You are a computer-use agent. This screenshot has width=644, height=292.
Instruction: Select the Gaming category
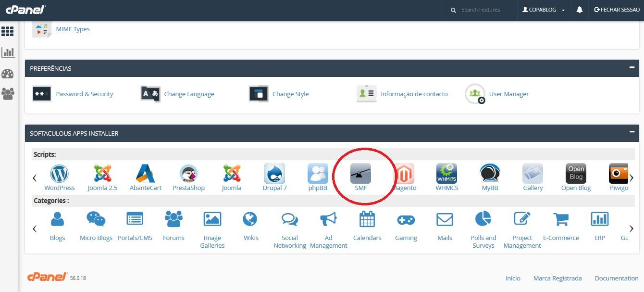406,226
